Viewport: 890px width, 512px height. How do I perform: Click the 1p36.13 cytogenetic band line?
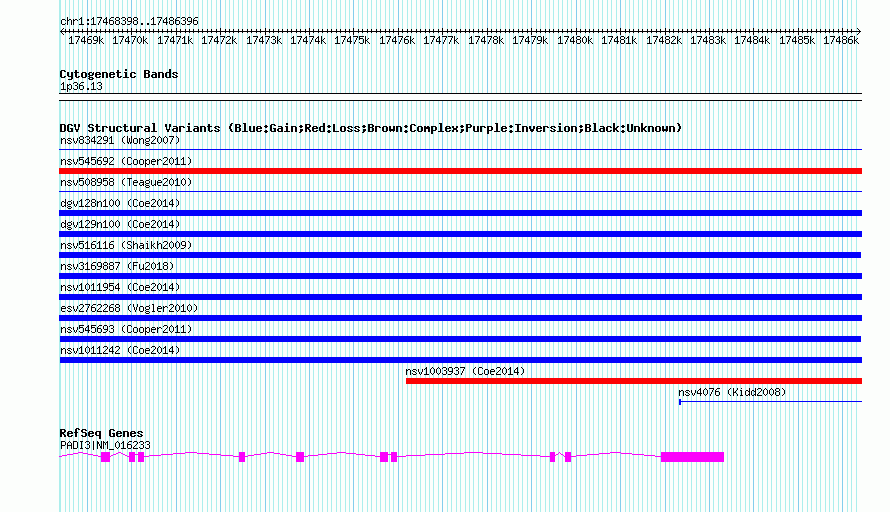coord(460,97)
